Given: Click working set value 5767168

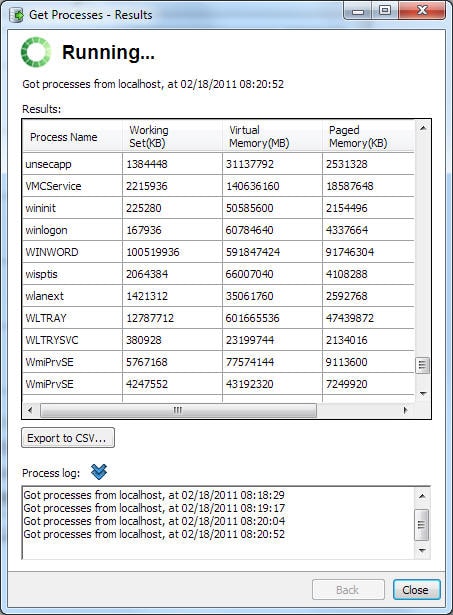Looking at the screenshot, I should (147, 362).
